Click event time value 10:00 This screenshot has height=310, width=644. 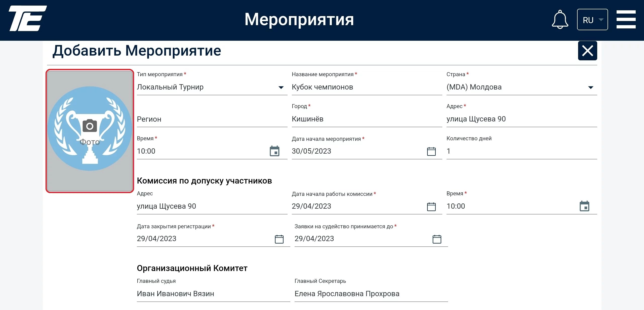click(146, 151)
